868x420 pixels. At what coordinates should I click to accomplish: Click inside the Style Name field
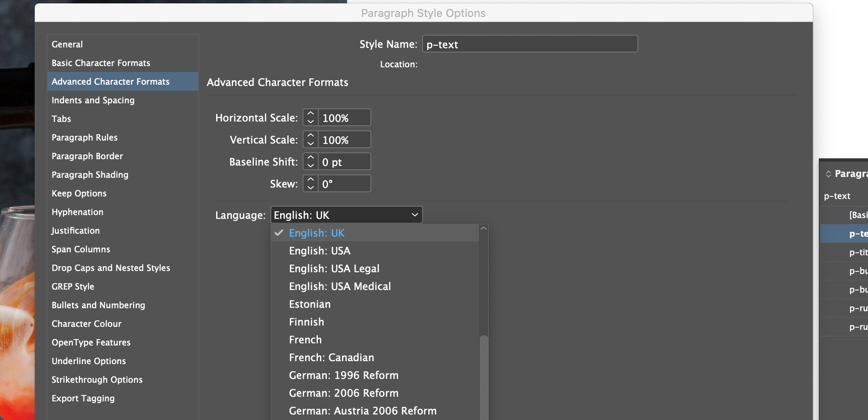coord(529,44)
